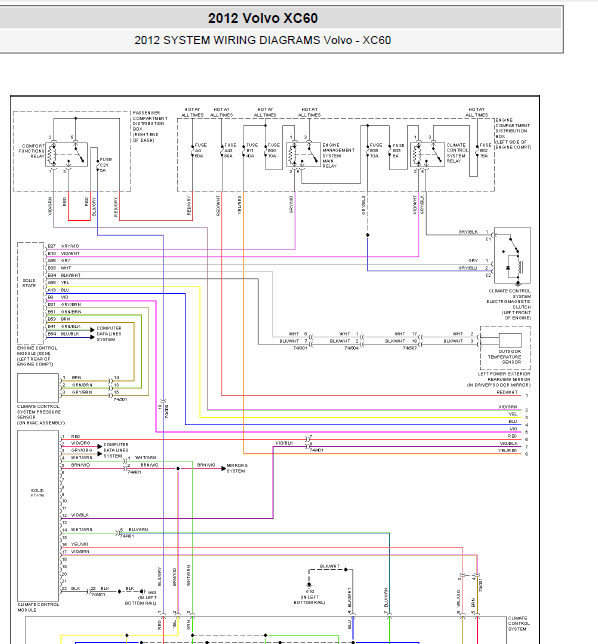Click ECM pin "B9 VIO"
This screenshot has width=598, height=644.
point(58,297)
